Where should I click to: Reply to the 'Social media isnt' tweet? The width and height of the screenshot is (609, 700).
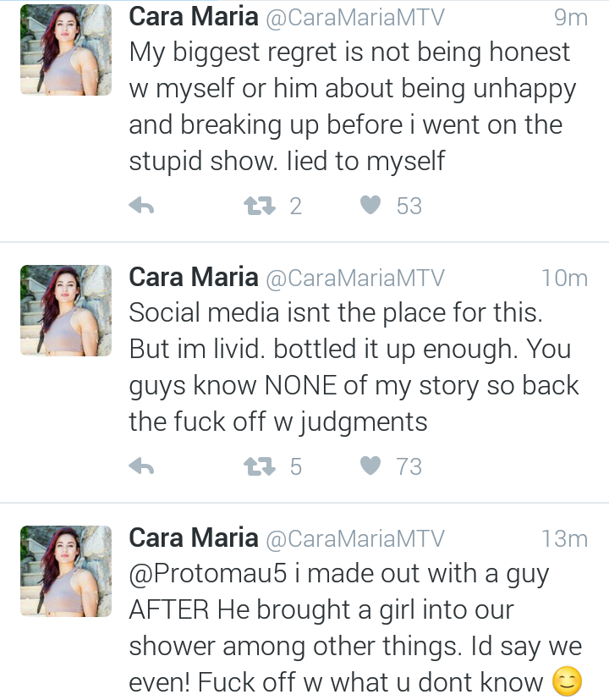tap(141, 466)
